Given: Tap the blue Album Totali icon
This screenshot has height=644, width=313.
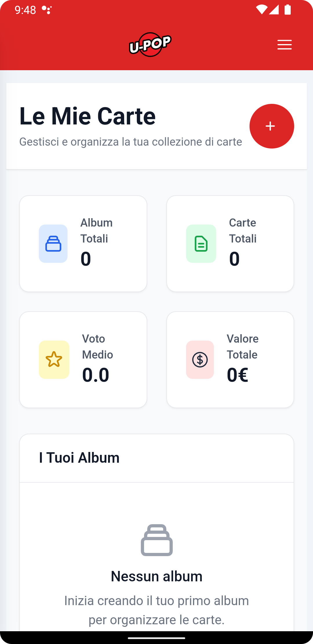Looking at the screenshot, I should [x=53, y=244].
